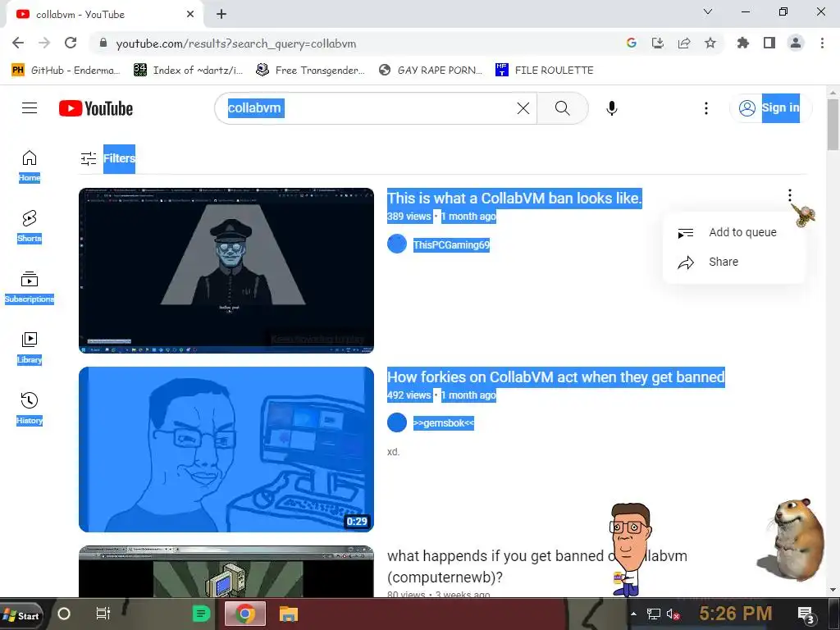This screenshot has width=840, height=630.
Task: Close the collabvm - YouTube tab
Action: [190, 15]
